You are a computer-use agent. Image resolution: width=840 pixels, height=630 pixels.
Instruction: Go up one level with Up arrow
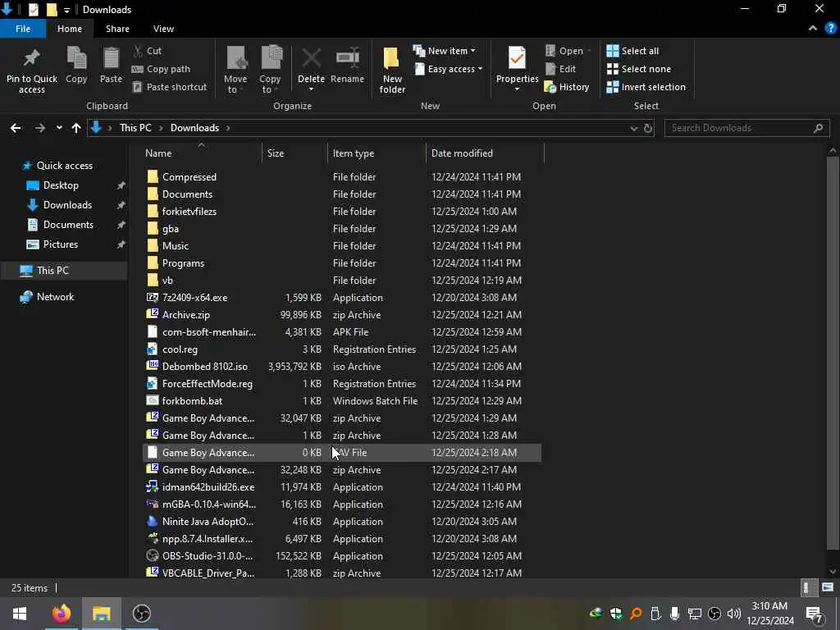tap(76, 128)
